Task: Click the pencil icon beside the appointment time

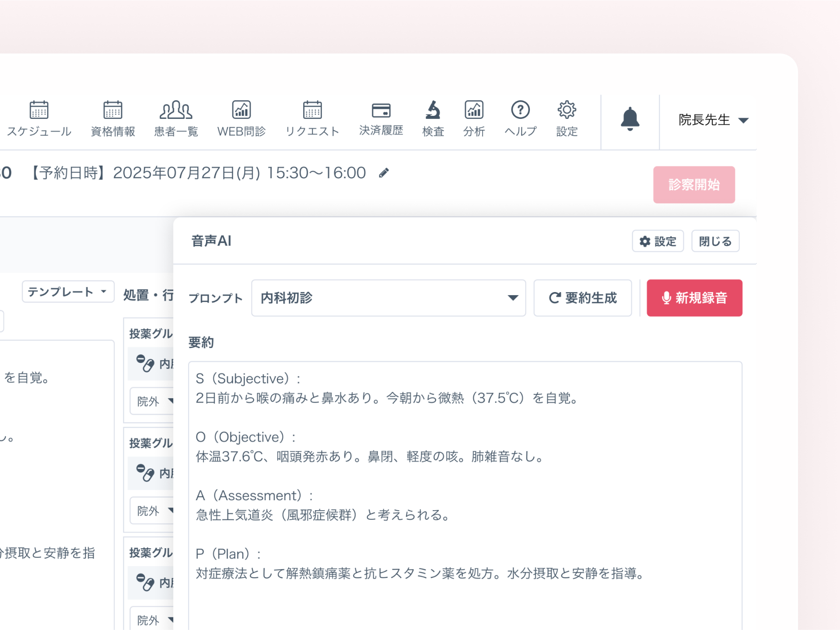Action: click(x=384, y=173)
